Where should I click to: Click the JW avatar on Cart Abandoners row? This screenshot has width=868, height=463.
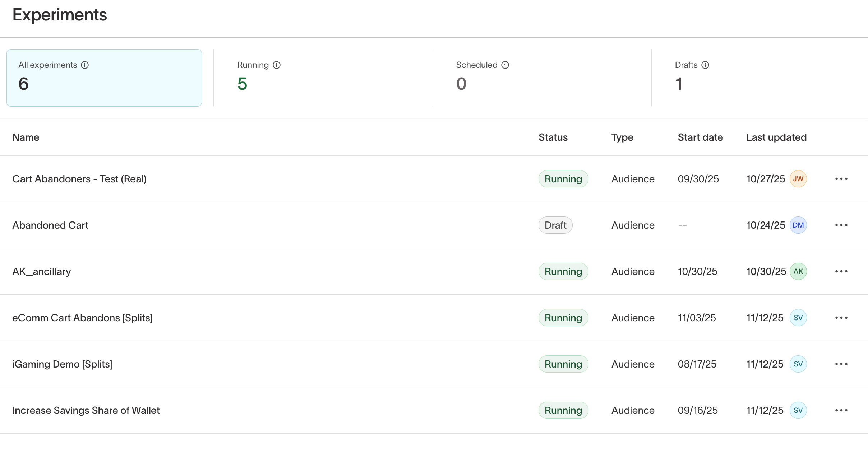pos(798,178)
